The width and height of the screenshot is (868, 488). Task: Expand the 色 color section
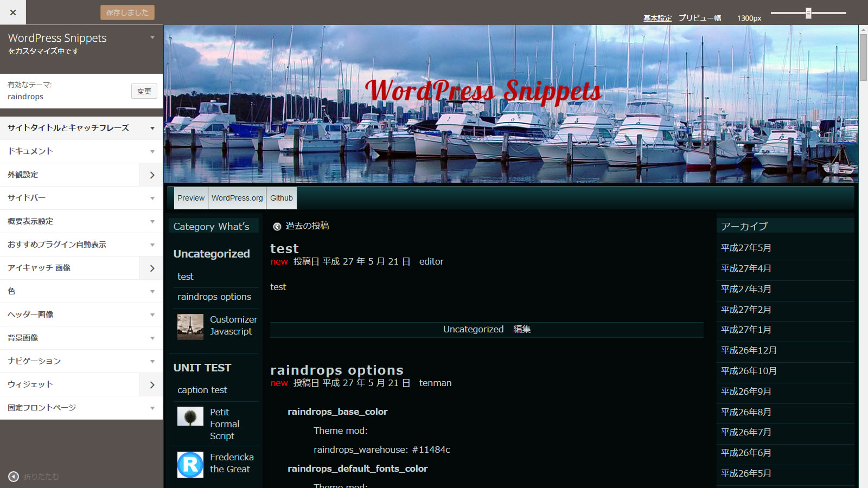click(81, 291)
